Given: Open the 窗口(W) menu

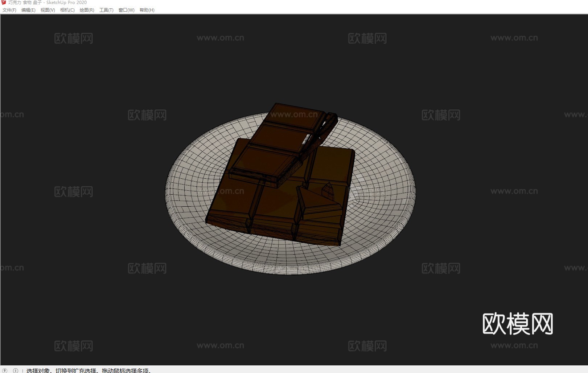Looking at the screenshot, I should (x=126, y=10).
